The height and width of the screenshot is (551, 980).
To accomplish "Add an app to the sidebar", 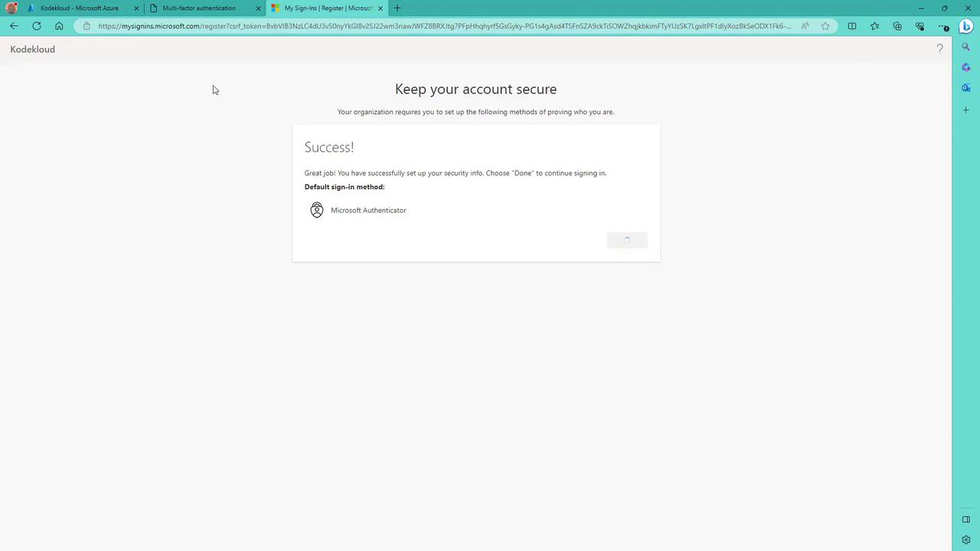I will (x=966, y=110).
